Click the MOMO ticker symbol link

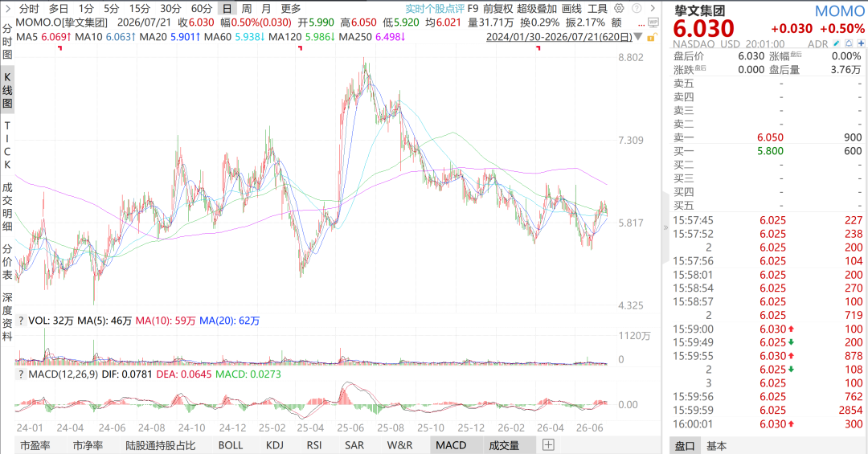click(839, 10)
